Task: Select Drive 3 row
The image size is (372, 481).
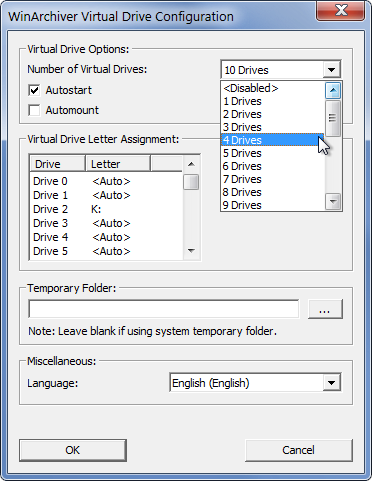Action: click(x=106, y=223)
